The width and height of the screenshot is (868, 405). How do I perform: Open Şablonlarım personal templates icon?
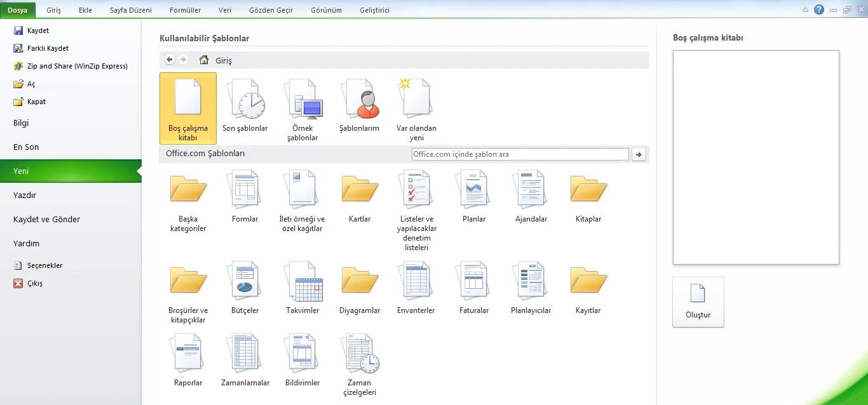359,100
